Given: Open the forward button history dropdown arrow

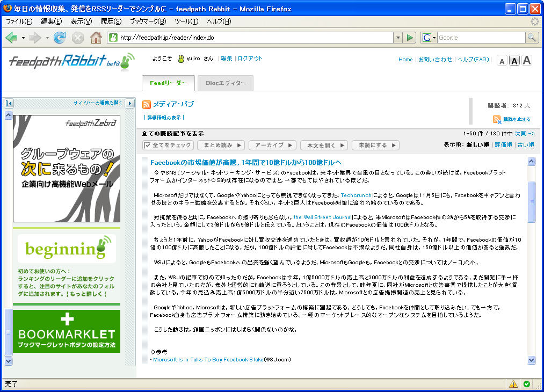Looking at the screenshot, I should click(x=47, y=38).
